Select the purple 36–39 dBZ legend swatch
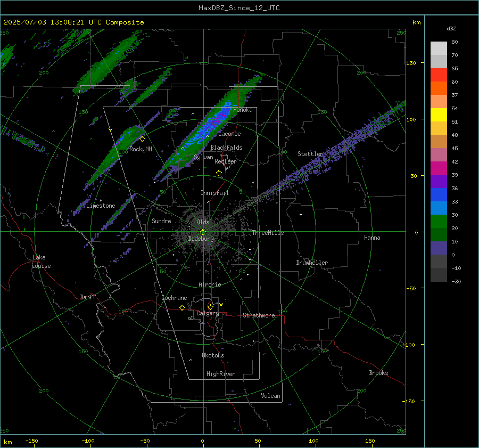The image size is (479, 448). 439,181
